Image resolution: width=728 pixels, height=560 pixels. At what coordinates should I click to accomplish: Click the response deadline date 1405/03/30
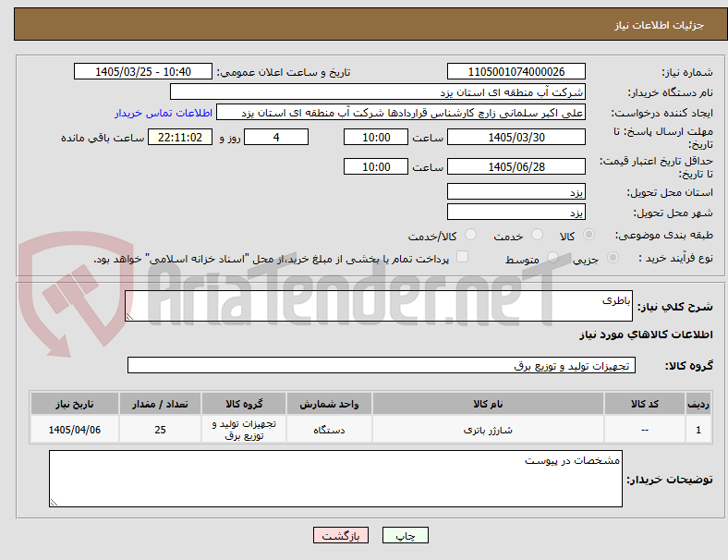point(516,137)
